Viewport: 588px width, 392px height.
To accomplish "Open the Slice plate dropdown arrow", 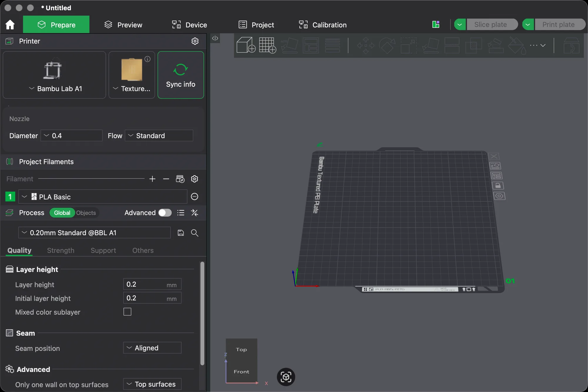I will coord(460,24).
